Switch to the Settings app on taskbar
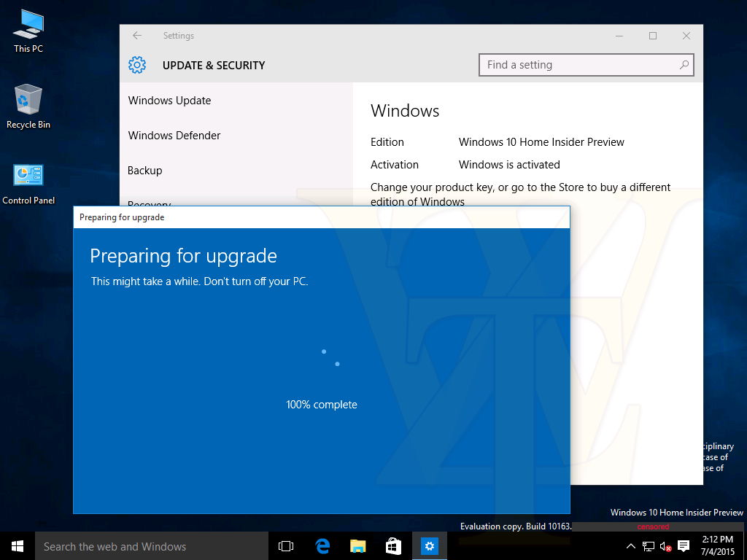 coord(429,545)
